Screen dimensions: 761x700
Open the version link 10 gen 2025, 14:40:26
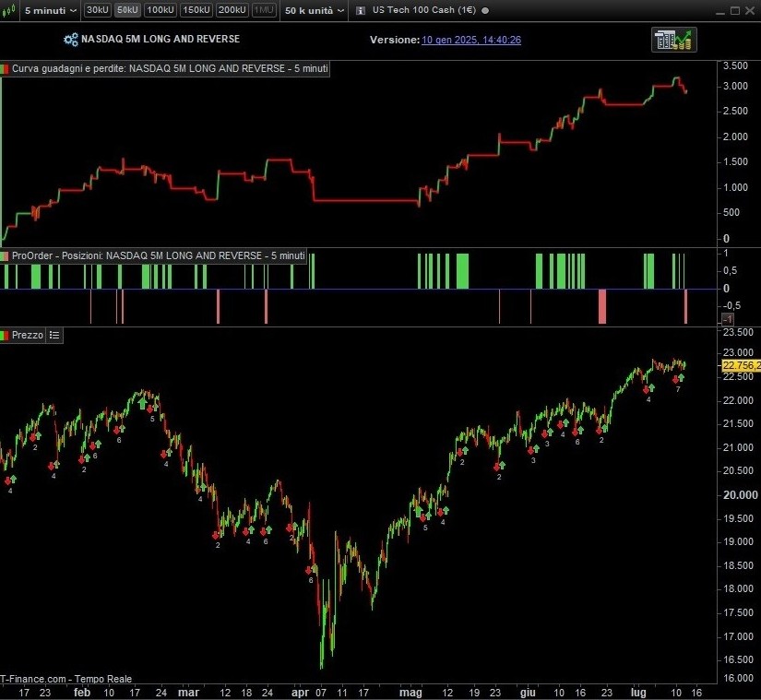[471, 40]
